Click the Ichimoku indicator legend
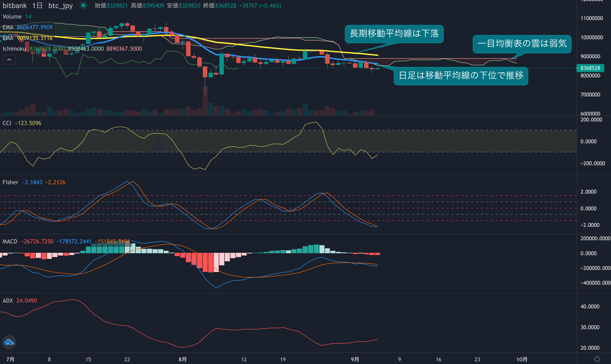The width and height of the screenshot is (611, 364). 14,49
